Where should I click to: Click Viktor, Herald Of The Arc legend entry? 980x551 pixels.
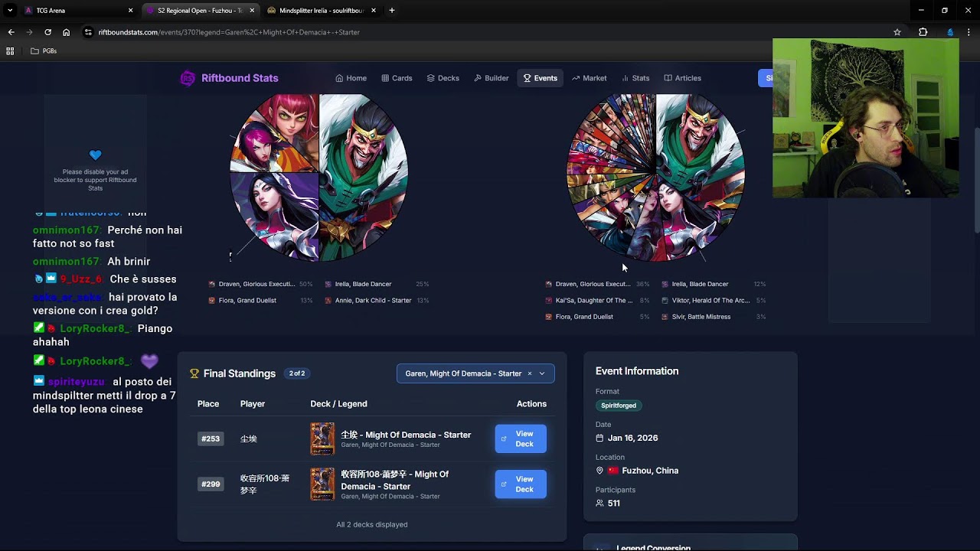point(714,301)
